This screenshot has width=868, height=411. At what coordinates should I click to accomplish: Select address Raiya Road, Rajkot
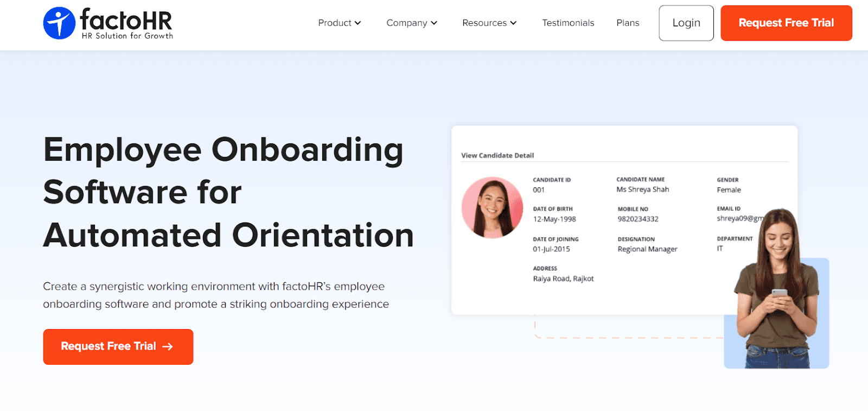click(563, 279)
